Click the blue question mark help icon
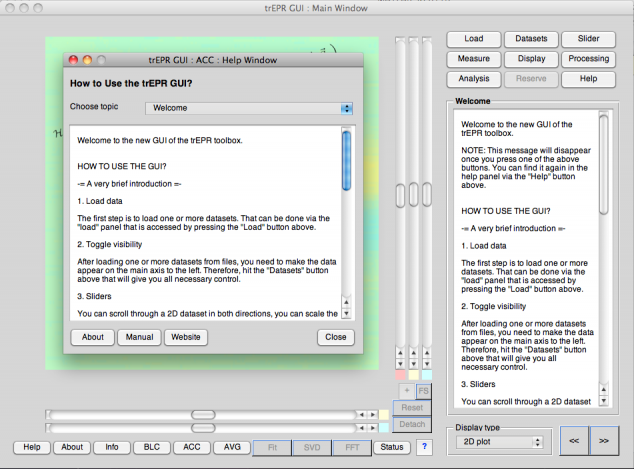This screenshot has height=469, width=634. click(424, 447)
